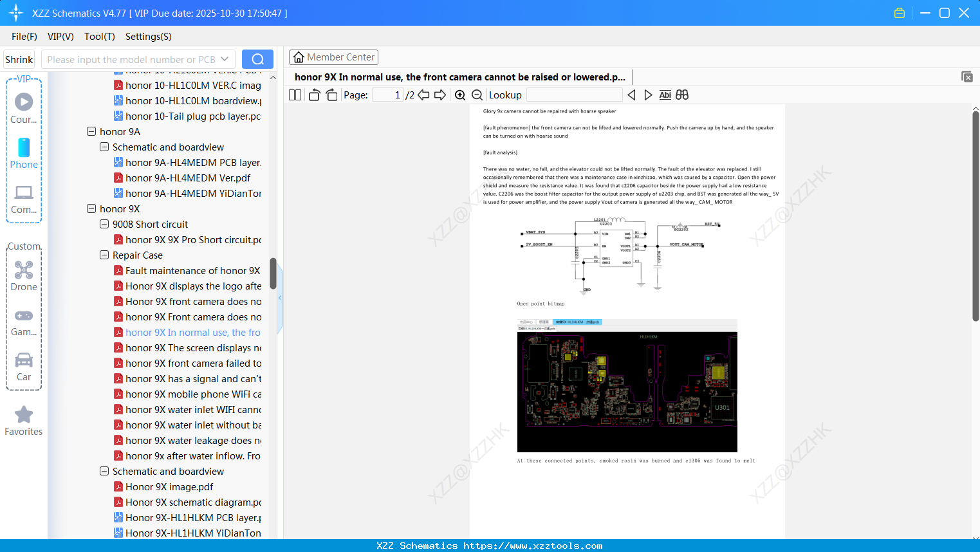Screen dimensions: 980x552
Task: Click the PCB bitmap image in document
Action: (627, 385)
